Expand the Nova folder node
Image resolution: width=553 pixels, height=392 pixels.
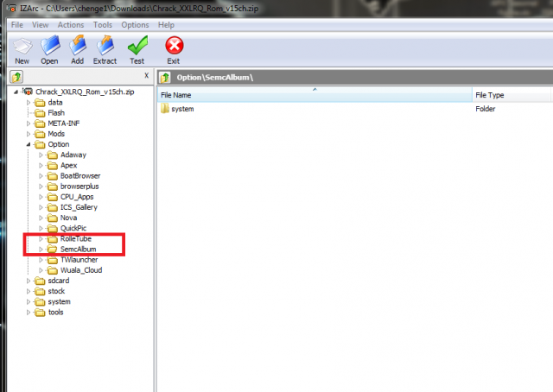tap(41, 218)
